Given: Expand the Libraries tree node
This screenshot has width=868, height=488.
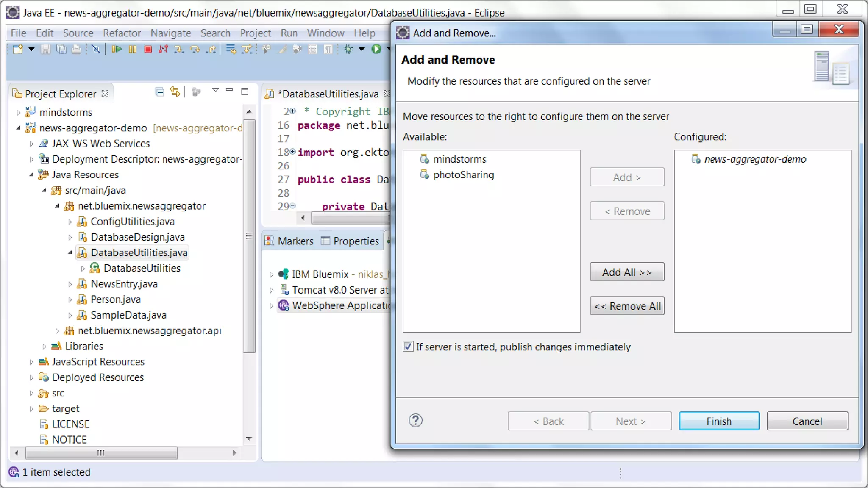Looking at the screenshot, I should [x=44, y=347].
